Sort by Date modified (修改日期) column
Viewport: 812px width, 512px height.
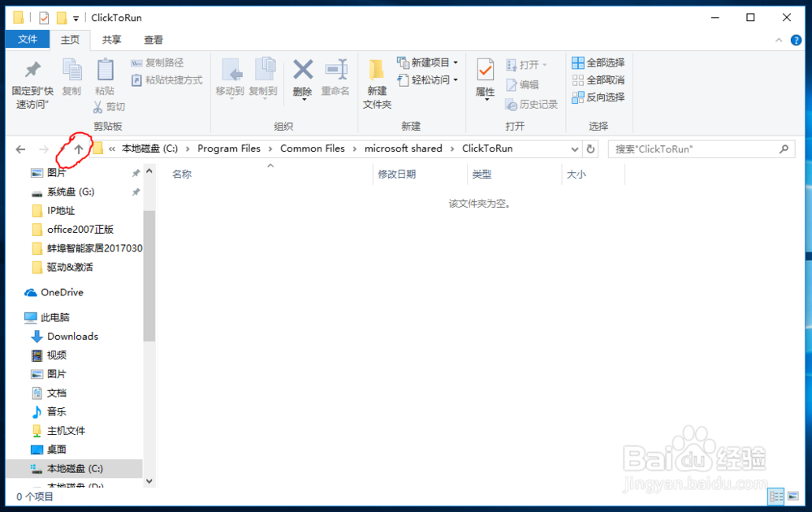(397, 174)
